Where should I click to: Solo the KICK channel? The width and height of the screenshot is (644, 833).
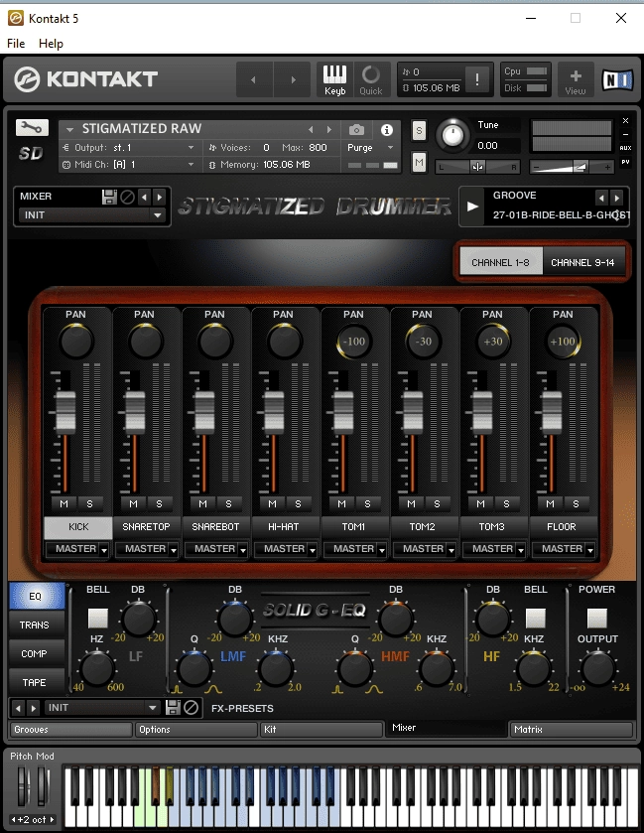coord(89,503)
